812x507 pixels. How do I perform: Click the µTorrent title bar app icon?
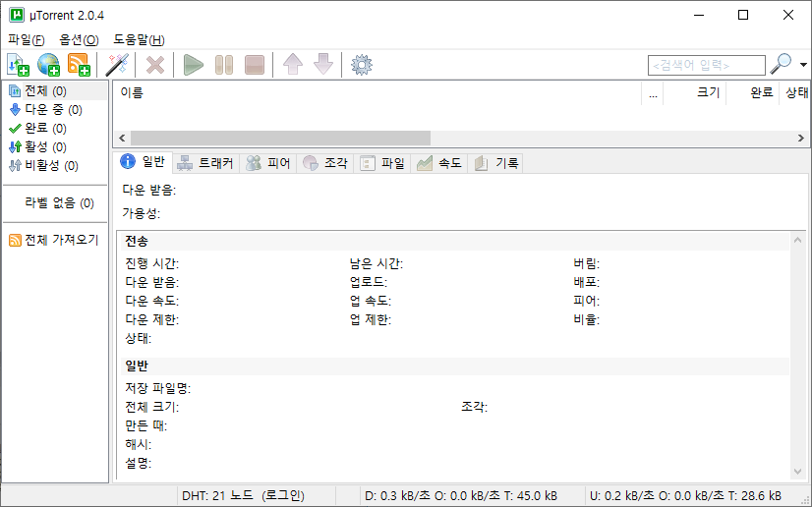coord(17,15)
